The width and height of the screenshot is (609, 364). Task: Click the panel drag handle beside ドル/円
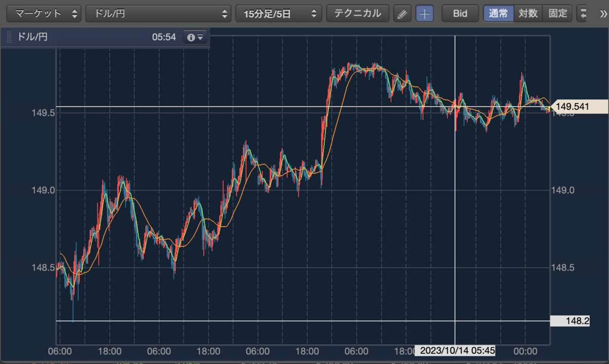coord(9,38)
